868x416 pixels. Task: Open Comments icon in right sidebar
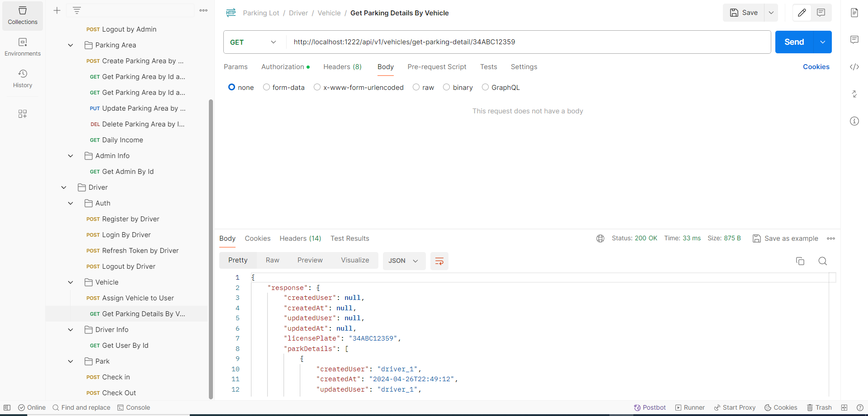(854, 40)
